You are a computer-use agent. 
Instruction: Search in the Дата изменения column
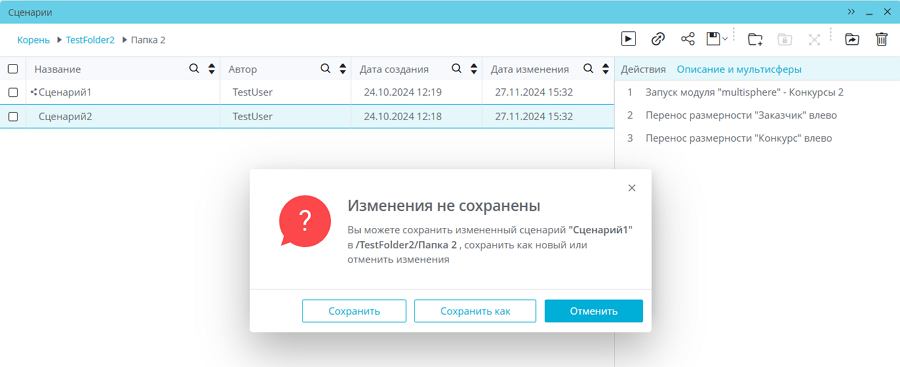point(588,69)
